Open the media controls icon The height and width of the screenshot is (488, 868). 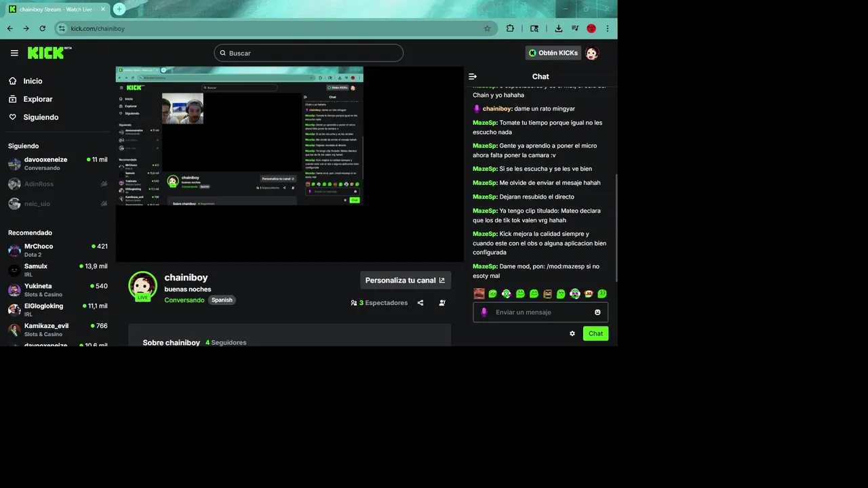coord(575,28)
